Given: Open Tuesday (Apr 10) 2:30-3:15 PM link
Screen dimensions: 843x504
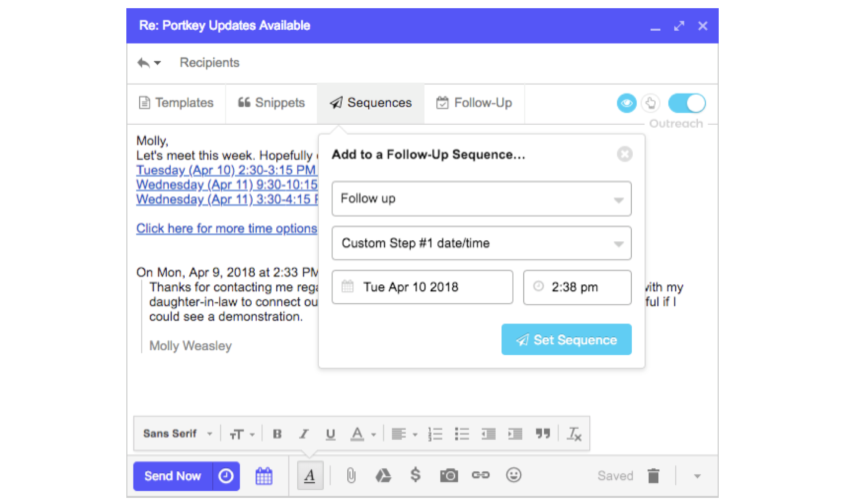Looking at the screenshot, I should [x=227, y=170].
